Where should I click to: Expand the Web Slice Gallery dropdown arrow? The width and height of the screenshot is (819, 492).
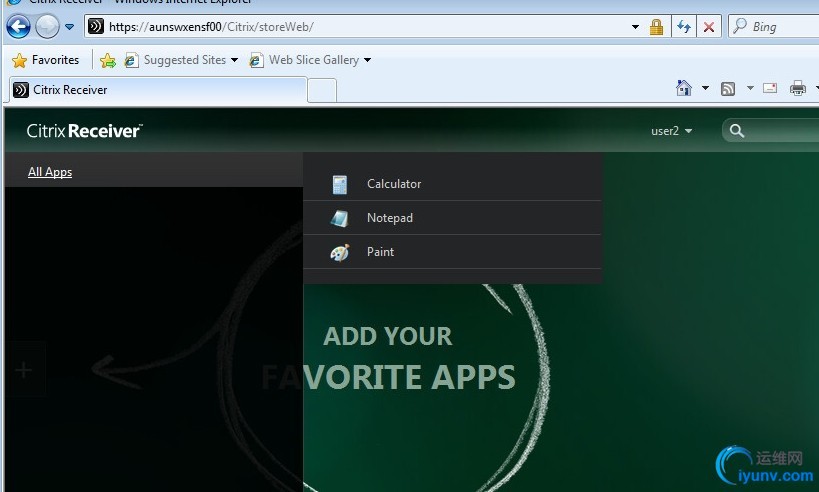[368, 60]
